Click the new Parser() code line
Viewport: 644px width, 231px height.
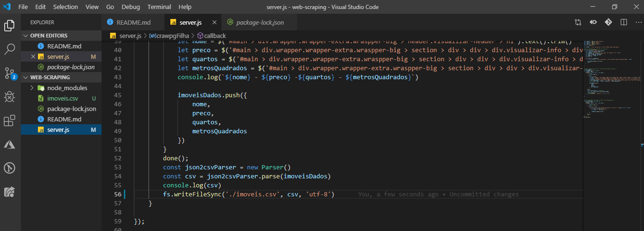coord(226,167)
